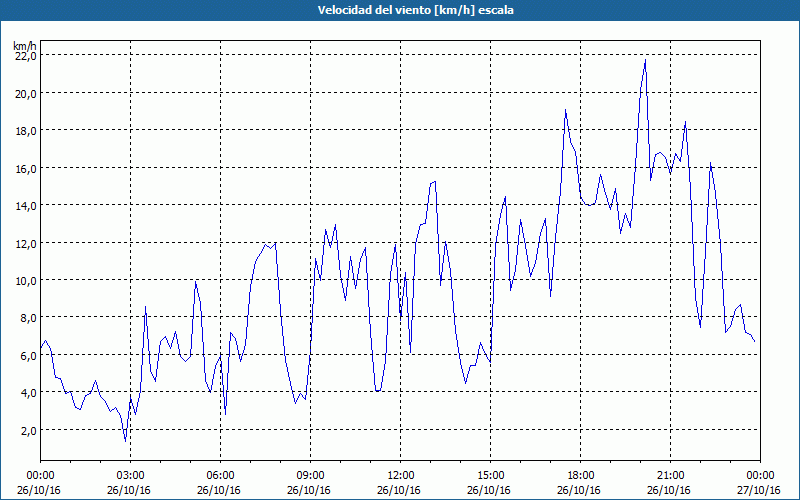The height and width of the screenshot is (500, 800).
Task: Click the 2,0 y-axis value
Action: pos(28,431)
